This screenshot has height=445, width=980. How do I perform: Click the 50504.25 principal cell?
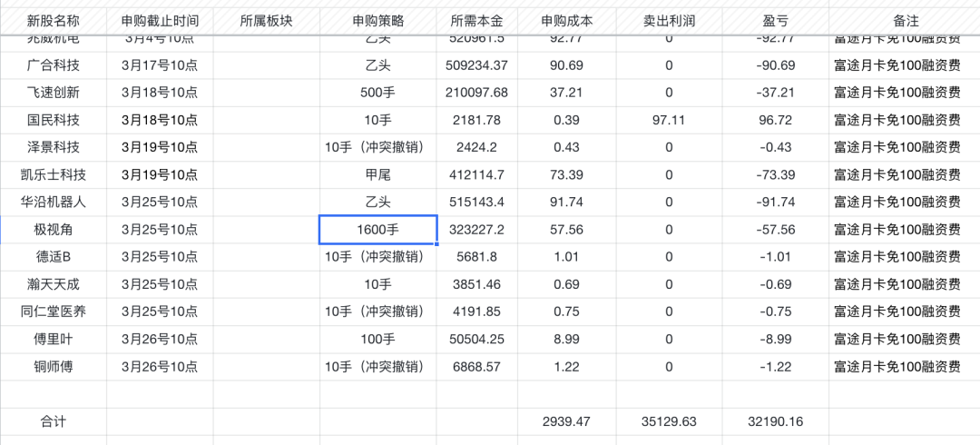(477, 340)
